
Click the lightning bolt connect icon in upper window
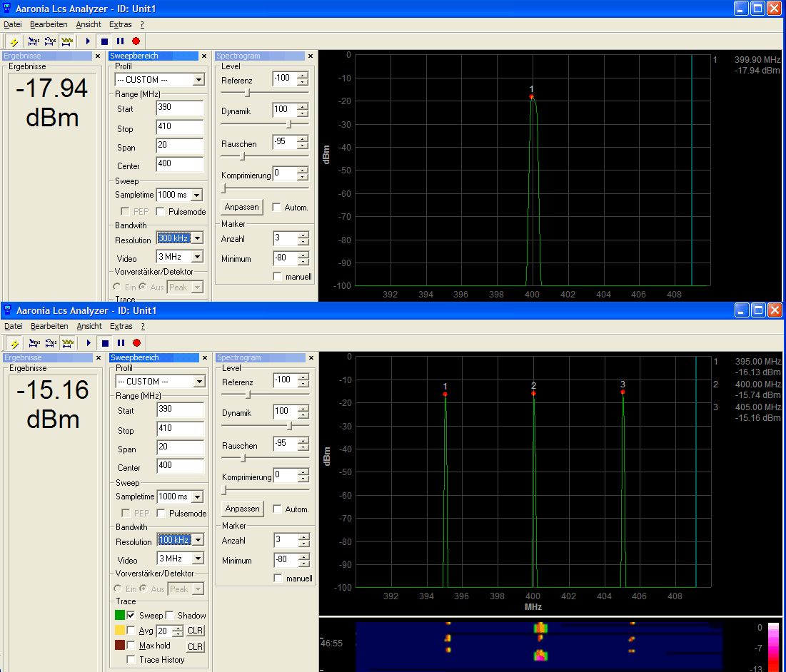click(14, 41)
